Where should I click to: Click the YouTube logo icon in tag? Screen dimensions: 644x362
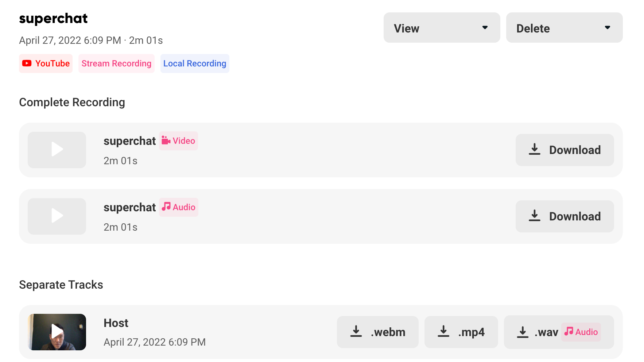coord(27,63)
